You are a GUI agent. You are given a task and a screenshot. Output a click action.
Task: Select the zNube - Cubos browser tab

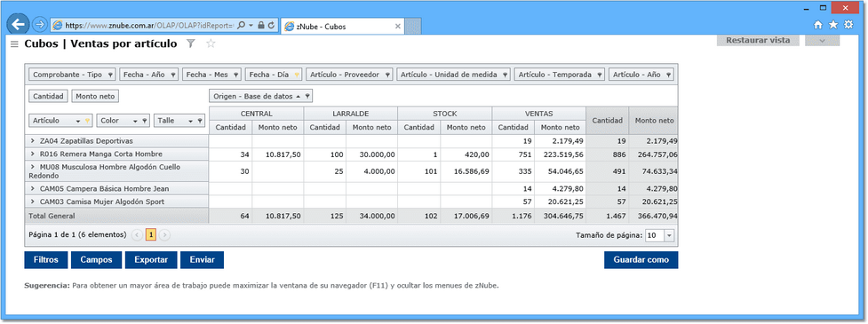coord(341,26)
